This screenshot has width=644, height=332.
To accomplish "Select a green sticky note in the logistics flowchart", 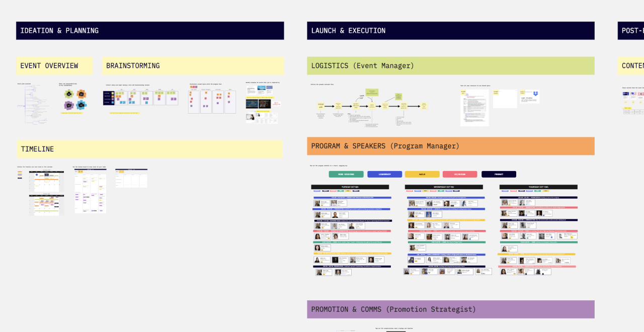I will (x=372, y=92).
